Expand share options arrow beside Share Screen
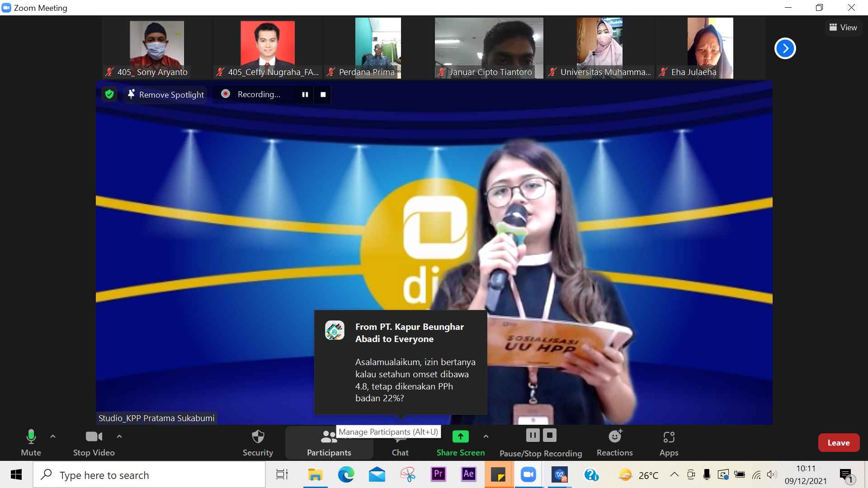The image size is (868, 488). click(486, 436)
